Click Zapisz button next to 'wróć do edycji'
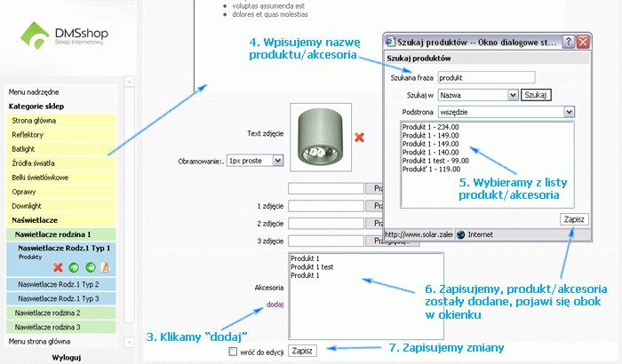 pyautogui.click(x=302, y=351)
